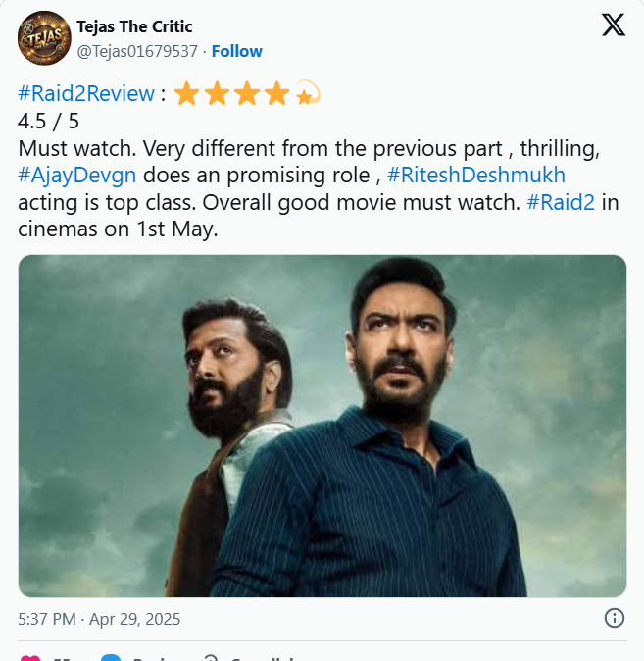Click the copy link chain icon

click(x=210, y=658)
